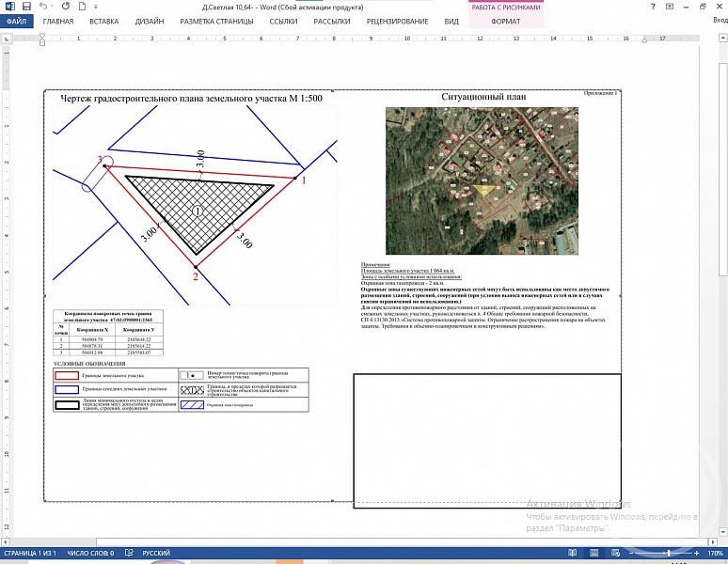Select the satellite situational plan image
728x564 pixels.
pos(482,180)
